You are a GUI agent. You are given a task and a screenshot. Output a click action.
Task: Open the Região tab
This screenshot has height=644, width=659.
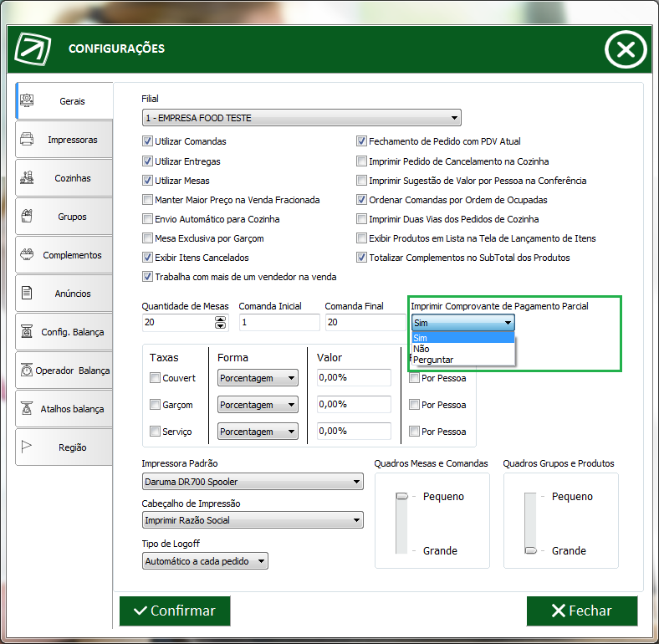[64, 447]
